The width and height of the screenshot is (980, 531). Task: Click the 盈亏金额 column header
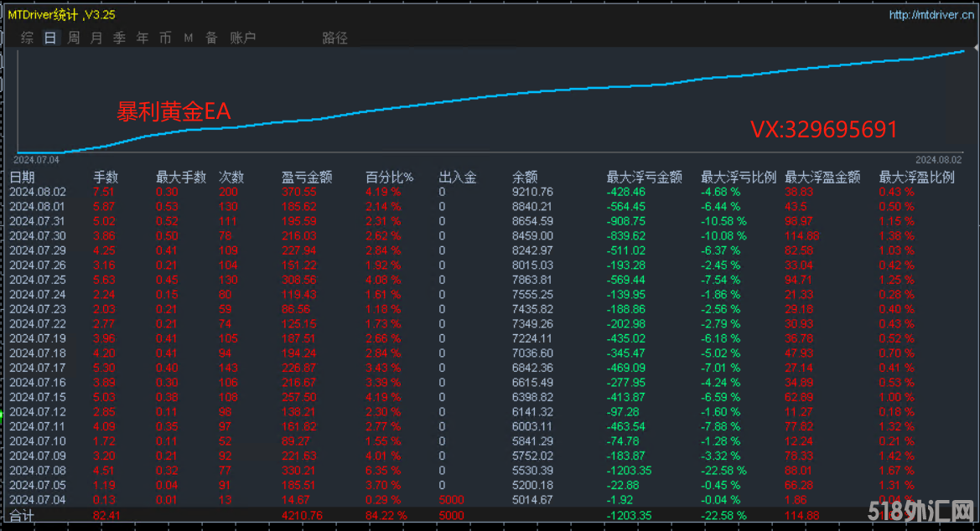coord(307,178)
